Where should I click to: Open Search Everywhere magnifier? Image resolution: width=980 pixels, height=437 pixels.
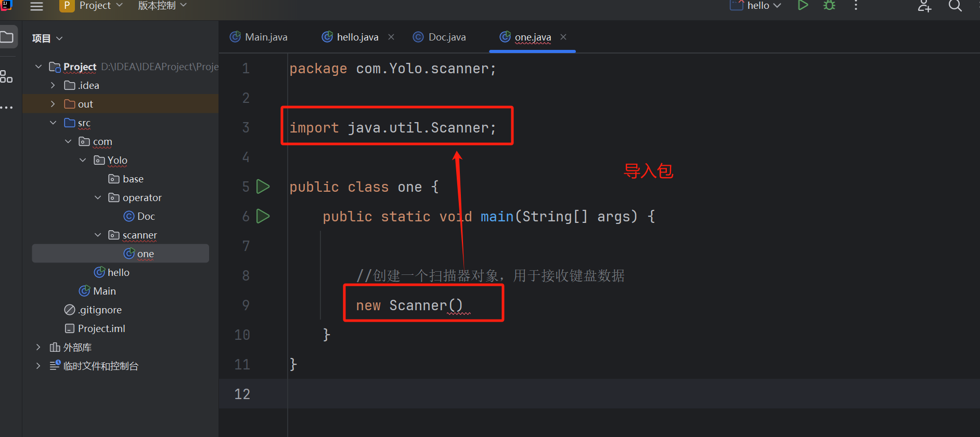tap(955, 6)
